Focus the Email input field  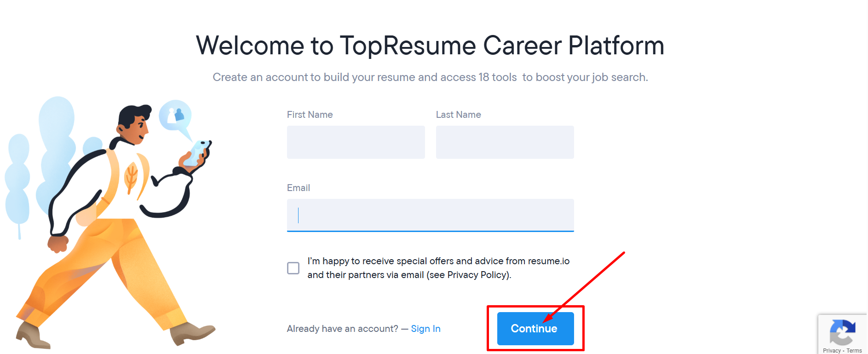[430, 215]
